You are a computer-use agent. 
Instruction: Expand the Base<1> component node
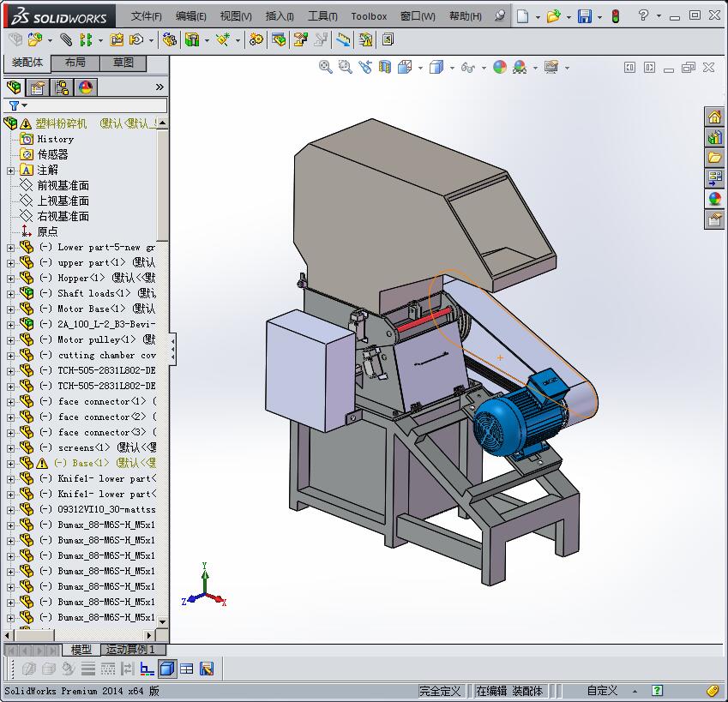[10, 464]
